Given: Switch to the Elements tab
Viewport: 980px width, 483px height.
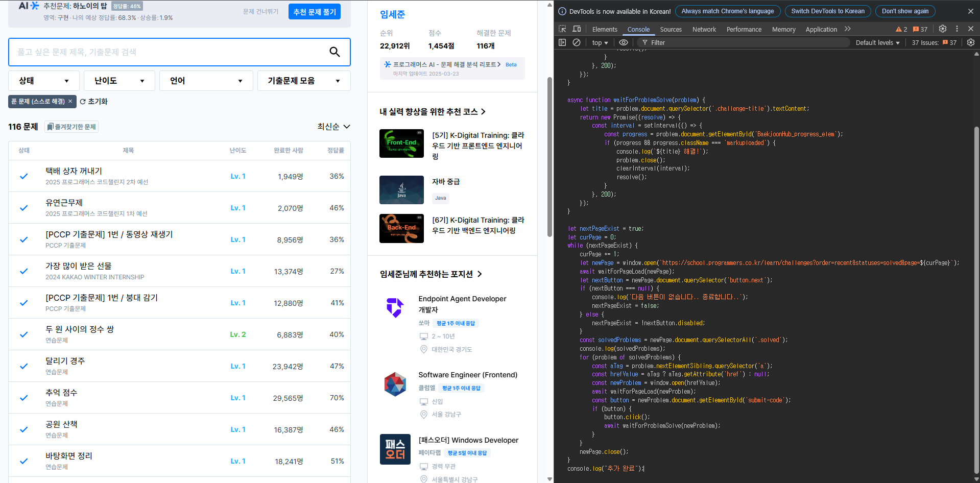Looking at the screenshot, I should (605, 29).
